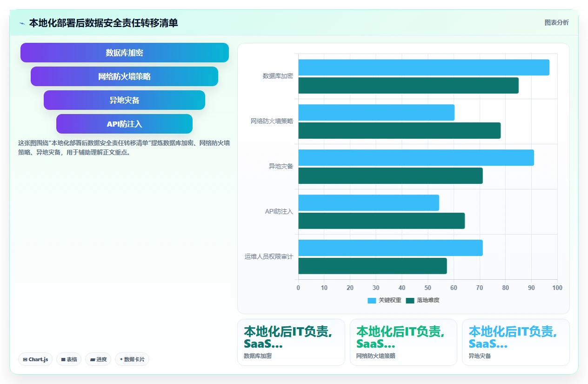Select the 表格 tag chip
The height and width of the screenshot is (384, 588).
[69, 359]
